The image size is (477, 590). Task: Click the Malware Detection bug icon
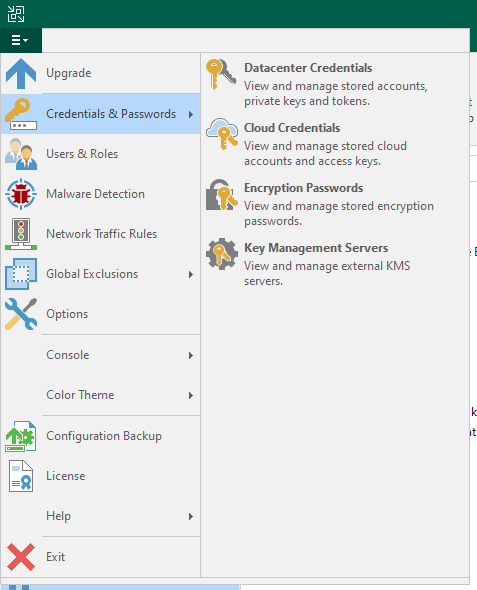coord(21,194)
